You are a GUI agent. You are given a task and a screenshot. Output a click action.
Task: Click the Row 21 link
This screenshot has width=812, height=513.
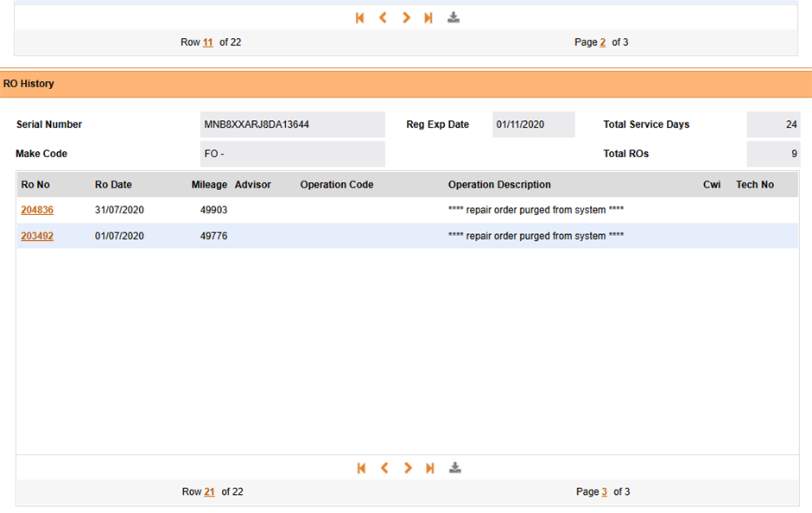click(209, 492)
